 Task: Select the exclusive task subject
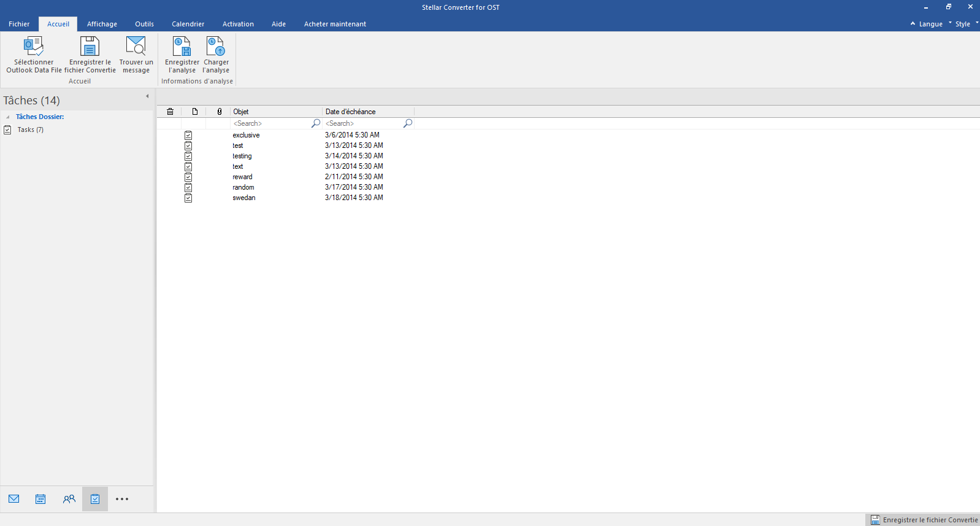246,135
